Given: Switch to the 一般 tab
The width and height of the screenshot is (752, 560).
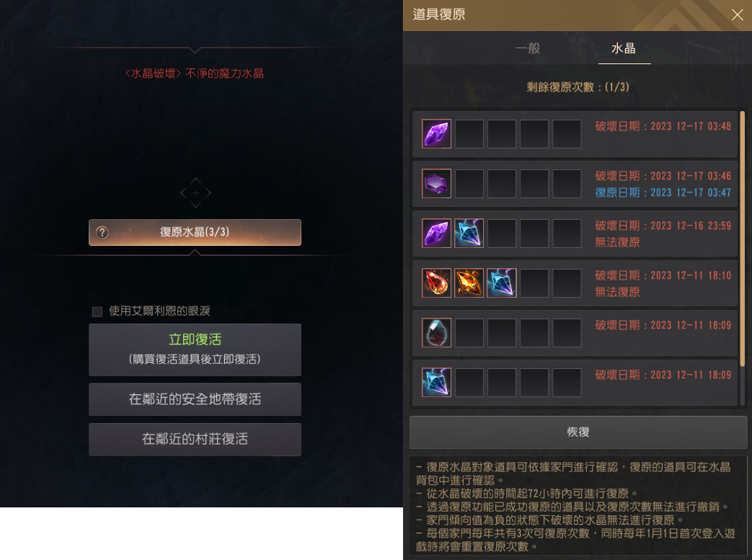Looking at the screenshot, I should click(528, 48).
